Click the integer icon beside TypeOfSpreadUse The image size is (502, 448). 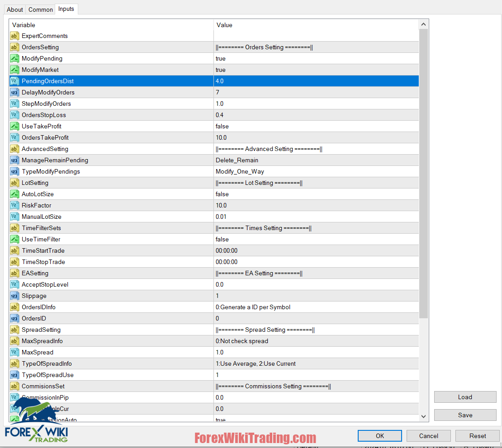(x=14, y=375)
